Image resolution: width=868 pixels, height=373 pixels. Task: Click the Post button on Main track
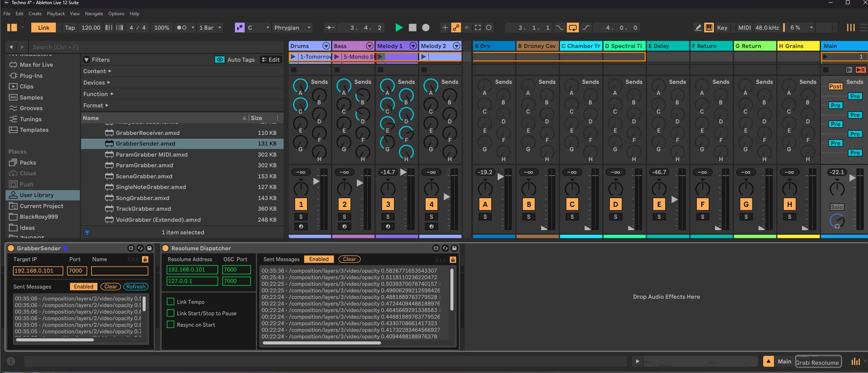pos(835,86)
